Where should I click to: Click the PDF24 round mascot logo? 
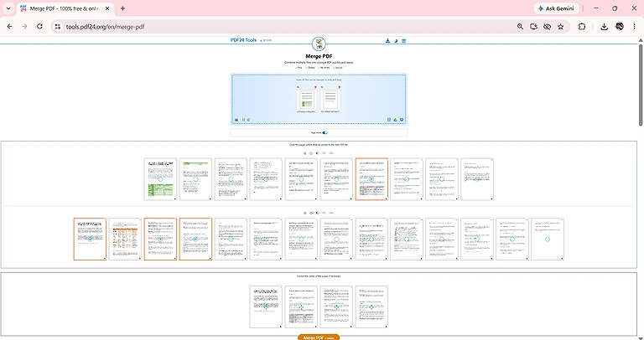[319, 44]
